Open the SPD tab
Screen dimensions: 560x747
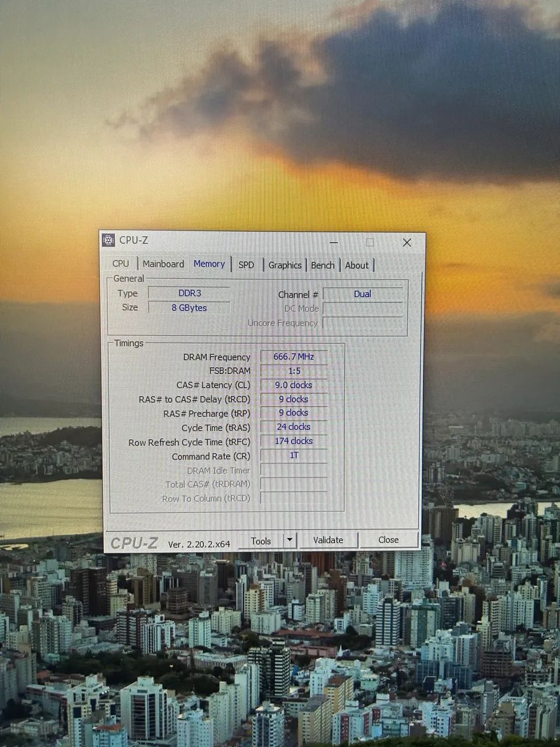pyautogui.click(x=246, y=265)
